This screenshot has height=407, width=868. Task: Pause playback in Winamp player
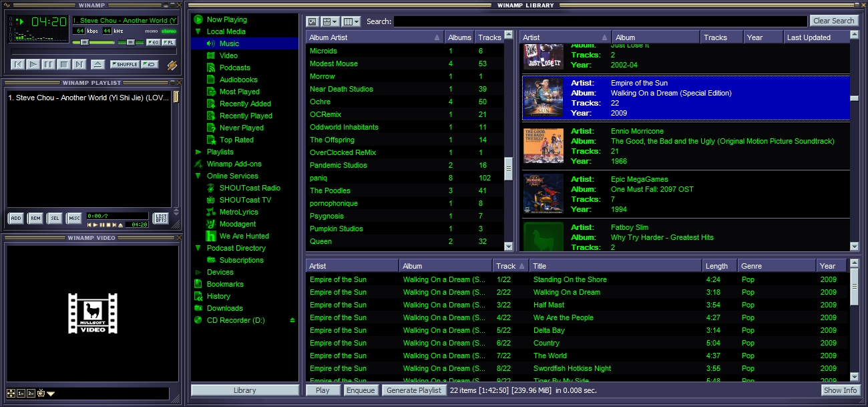[49, 64]
